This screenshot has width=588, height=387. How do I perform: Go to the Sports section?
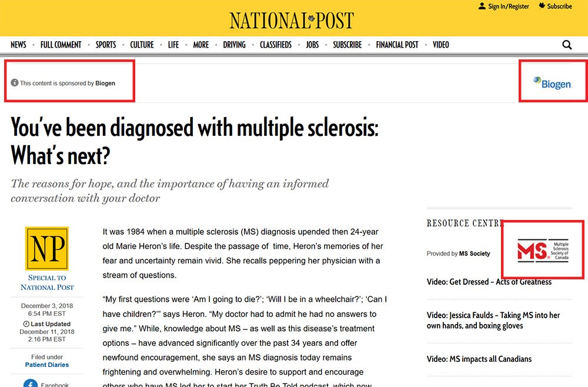coord(106,45)
